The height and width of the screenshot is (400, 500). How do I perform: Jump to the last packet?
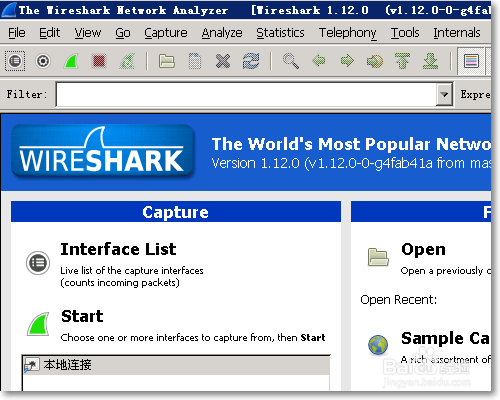point(430,61)
